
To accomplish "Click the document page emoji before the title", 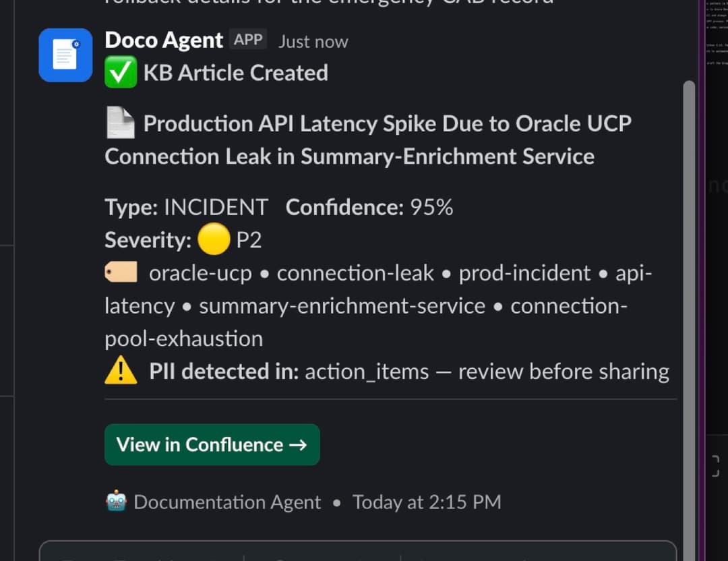I will (x=121, y=123).
